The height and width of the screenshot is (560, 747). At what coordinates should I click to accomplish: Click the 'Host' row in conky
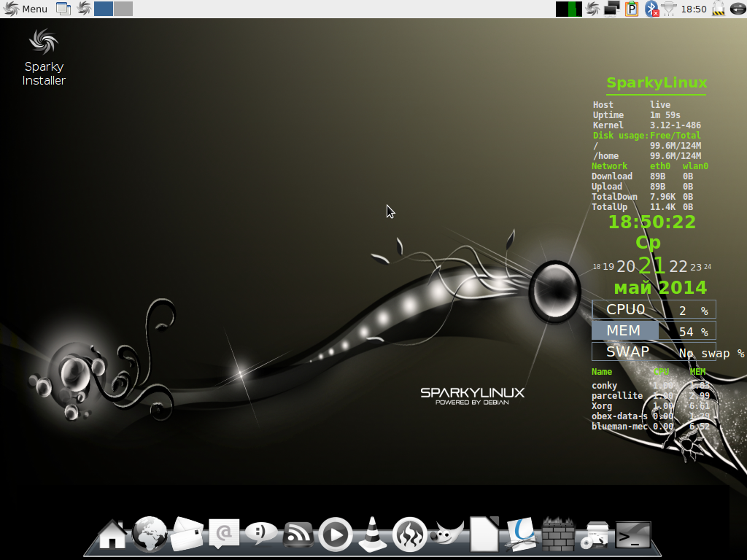point(632,105)
